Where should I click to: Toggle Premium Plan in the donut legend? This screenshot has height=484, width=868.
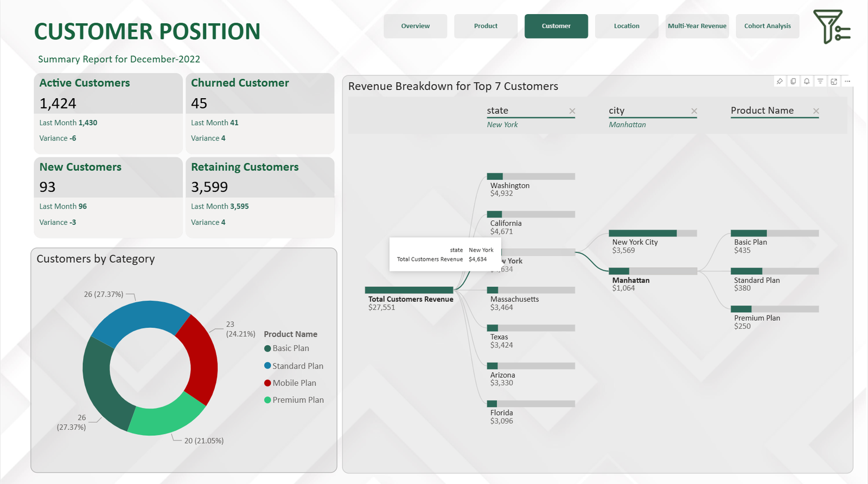point(297,400)
